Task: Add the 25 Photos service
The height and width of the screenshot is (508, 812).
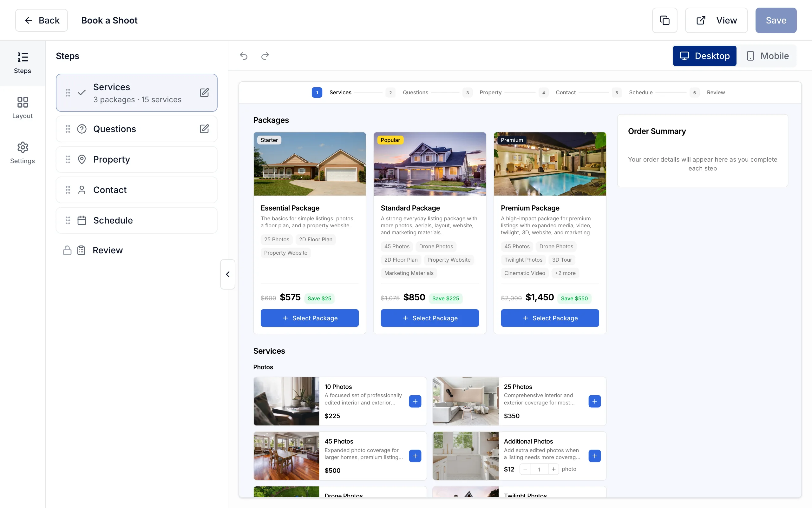Action: [595, 401]
